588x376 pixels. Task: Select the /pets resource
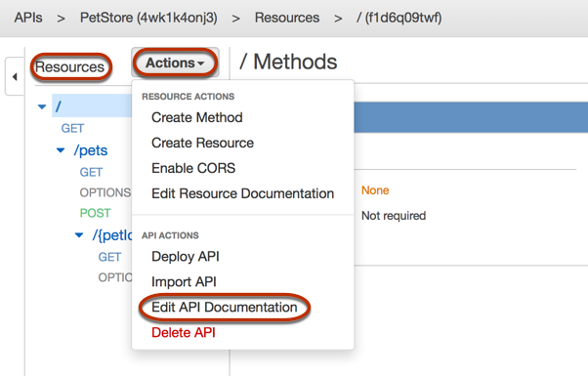tap(91, 150)
